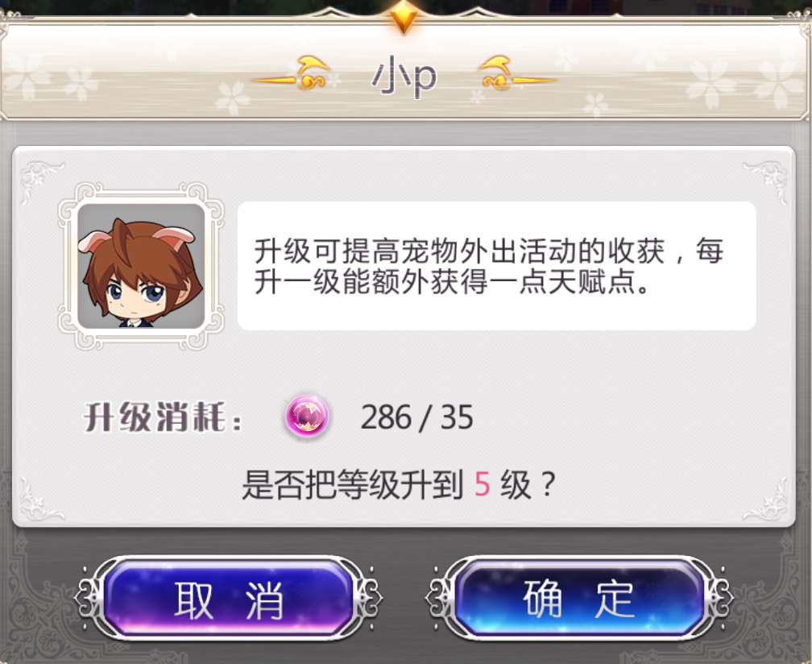Click the pink orb currency icon

click(x=307, y=417)
